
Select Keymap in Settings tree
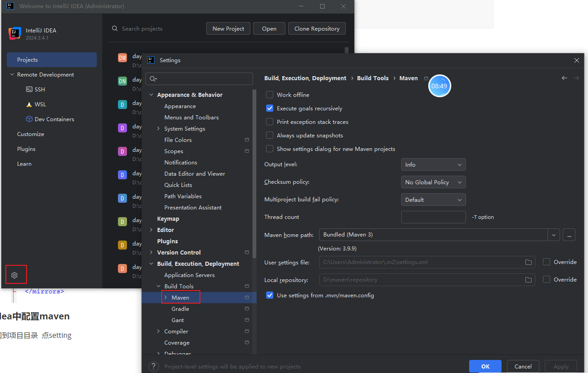[168, 218]
